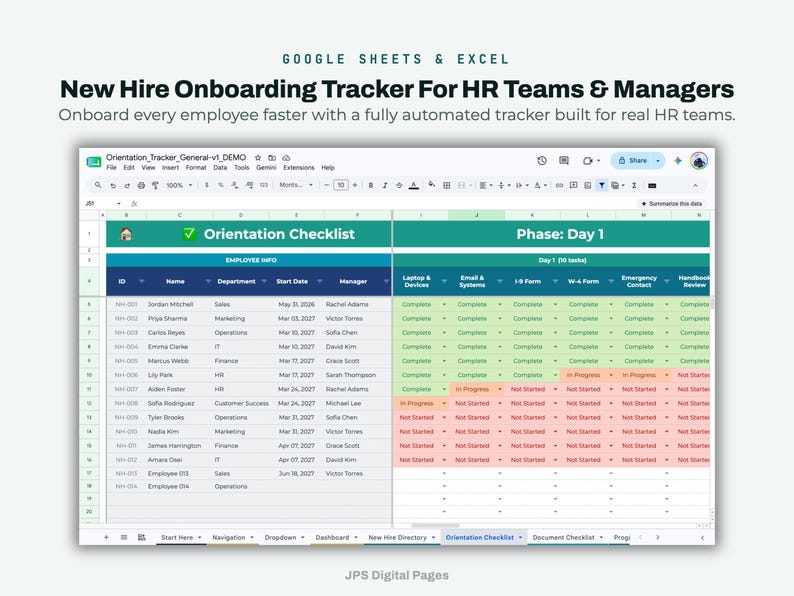
Task: Open version history clock icon
Action: (542, 161)
